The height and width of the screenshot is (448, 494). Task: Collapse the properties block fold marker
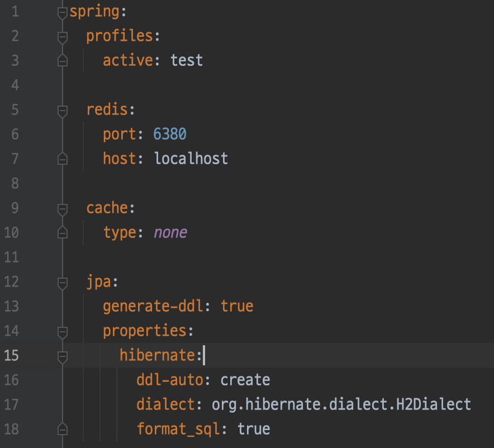63,332
